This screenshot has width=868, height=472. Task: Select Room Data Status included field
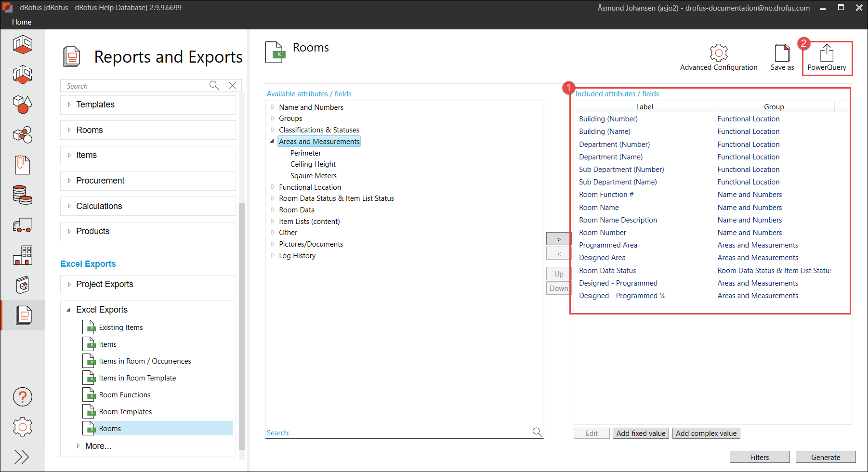[607, 271]
